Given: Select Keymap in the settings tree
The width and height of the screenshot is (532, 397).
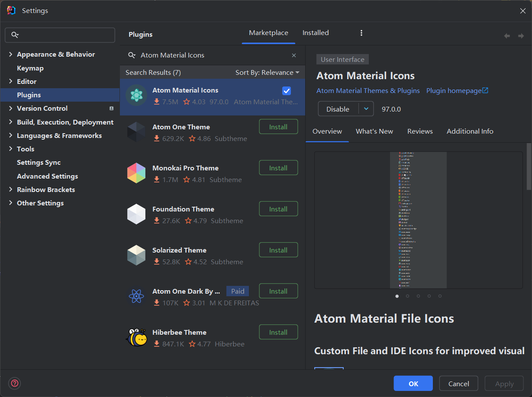Looking at the screenshot, I should click(x=30, y=68).
